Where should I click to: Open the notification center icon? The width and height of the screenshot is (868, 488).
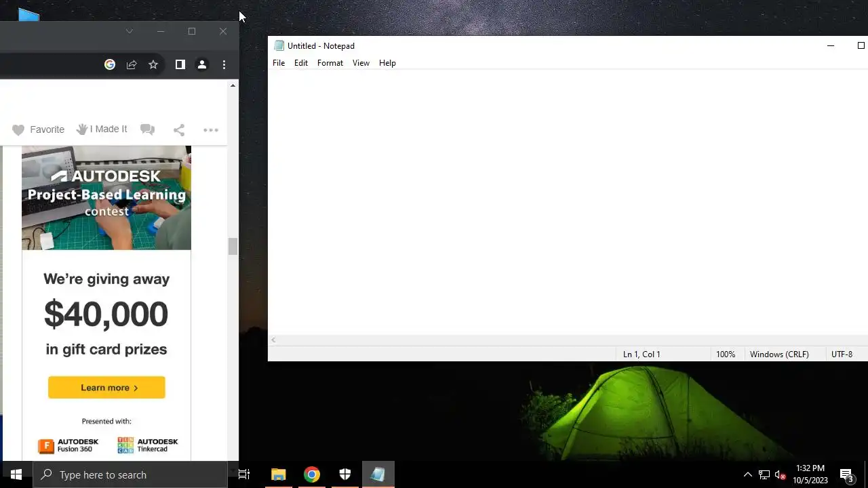click(x=846, y=474)
